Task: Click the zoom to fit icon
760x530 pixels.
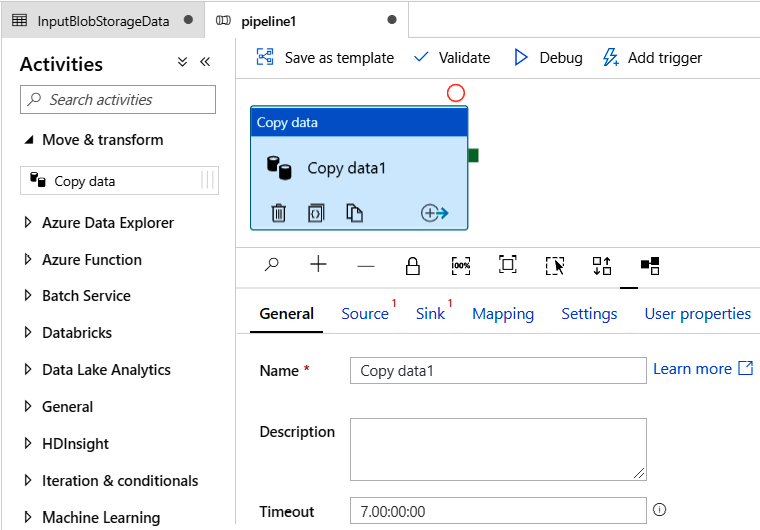Action: [508, 265]
